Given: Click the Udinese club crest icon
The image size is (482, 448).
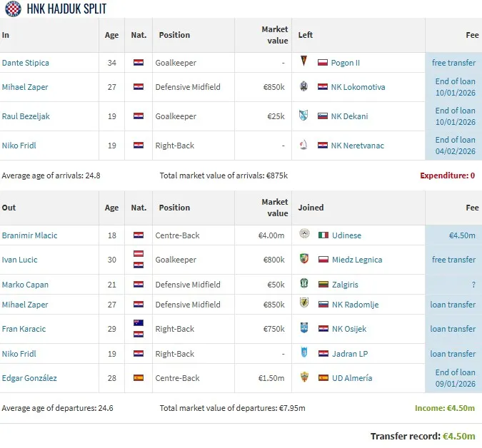Looking at the screenshot, I should (x=303, y=235).
